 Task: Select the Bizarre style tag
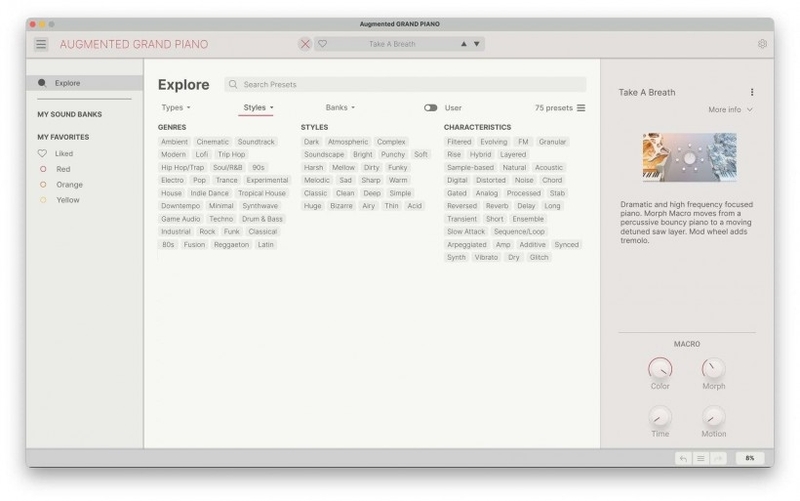tap(341, 206)
